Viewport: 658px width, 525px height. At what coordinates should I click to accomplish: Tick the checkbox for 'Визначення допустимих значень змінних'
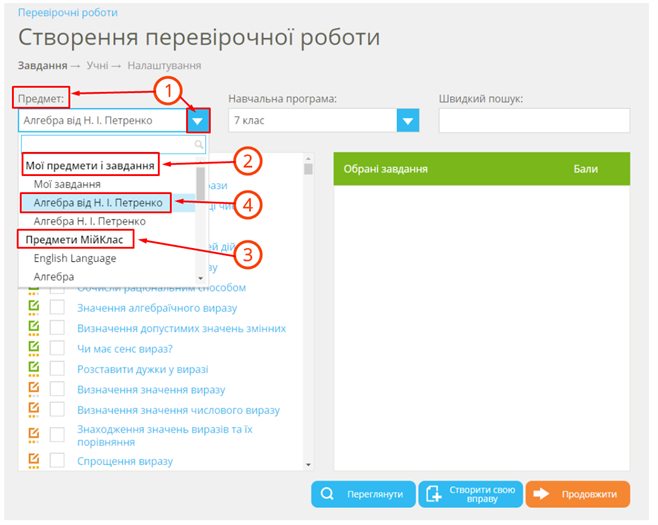click(57, 328)
